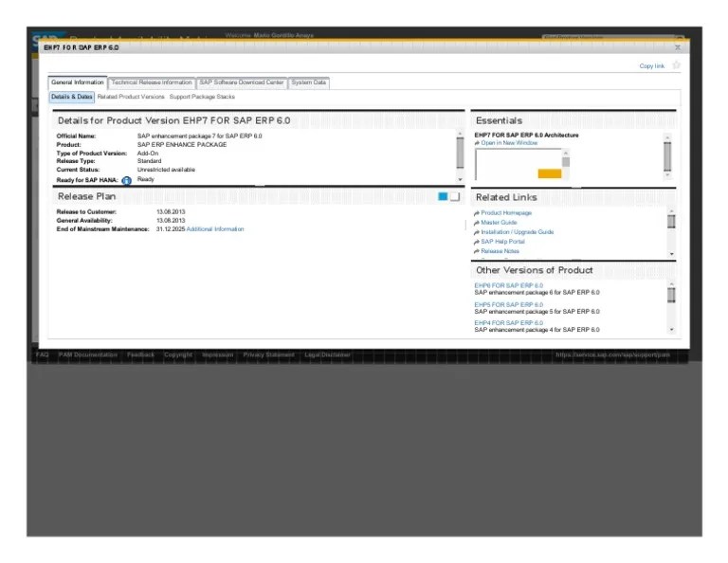Open the EHP6 FOR SAP ERP 6.0 link
728x563 pixels.
point(508,286)
